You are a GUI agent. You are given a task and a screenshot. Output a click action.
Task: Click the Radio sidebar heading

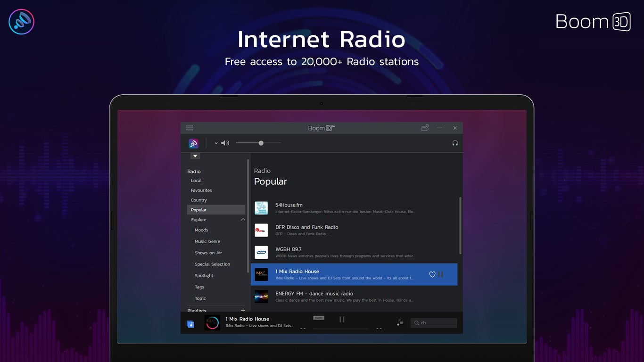point(194,172)
